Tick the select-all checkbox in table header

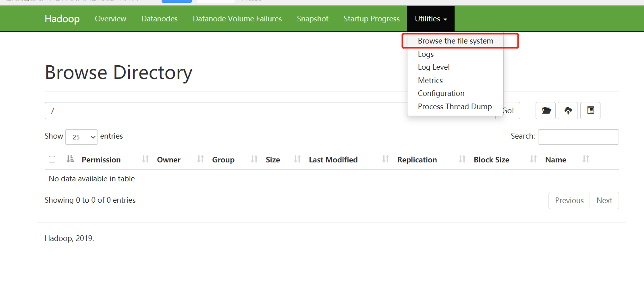pos(52,159)
